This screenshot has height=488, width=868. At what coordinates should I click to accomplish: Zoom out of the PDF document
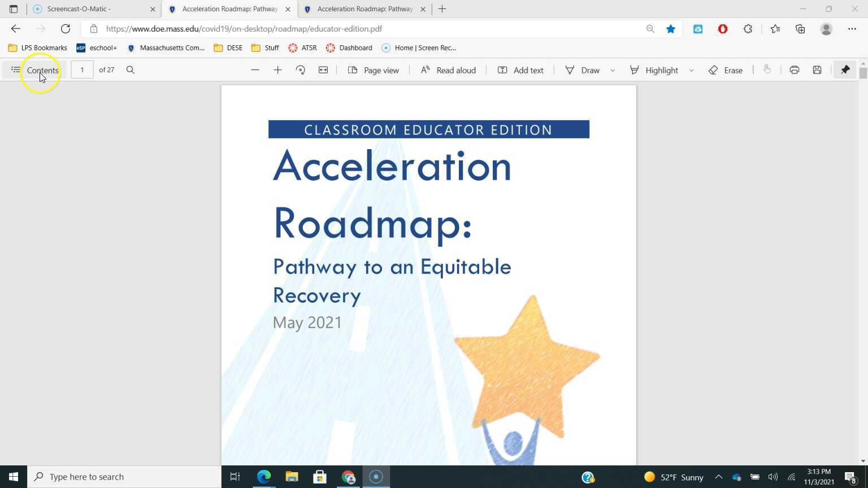click(255, 69)
